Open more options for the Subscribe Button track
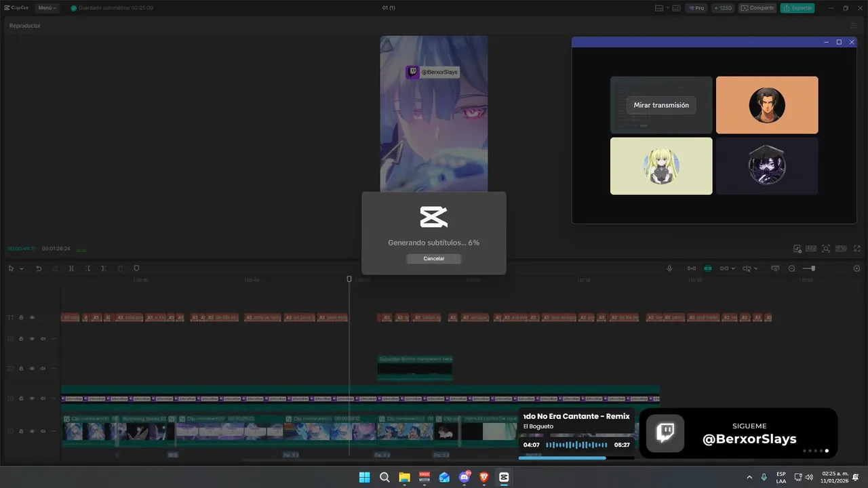The image size is (868, 488). pyautogui.click(x=54, y=368)
